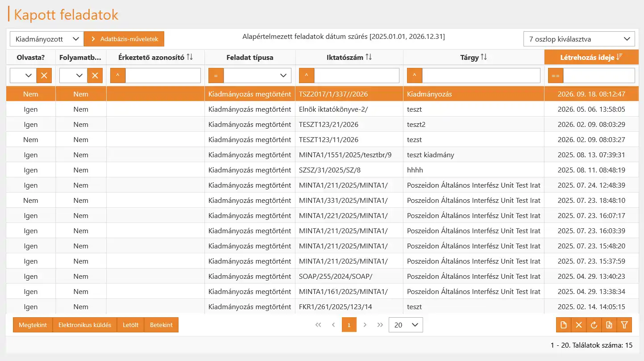Open the Kiadmányozott status dropdown
This screenshot has width=644, height=361.
[47, 39]
